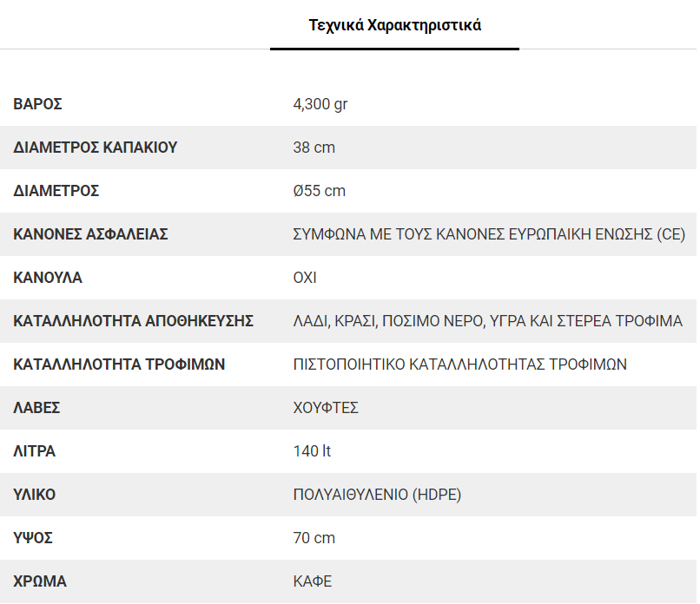
Task: Click the Ø55 cm diameter value
Action: (x=320, y=190)
